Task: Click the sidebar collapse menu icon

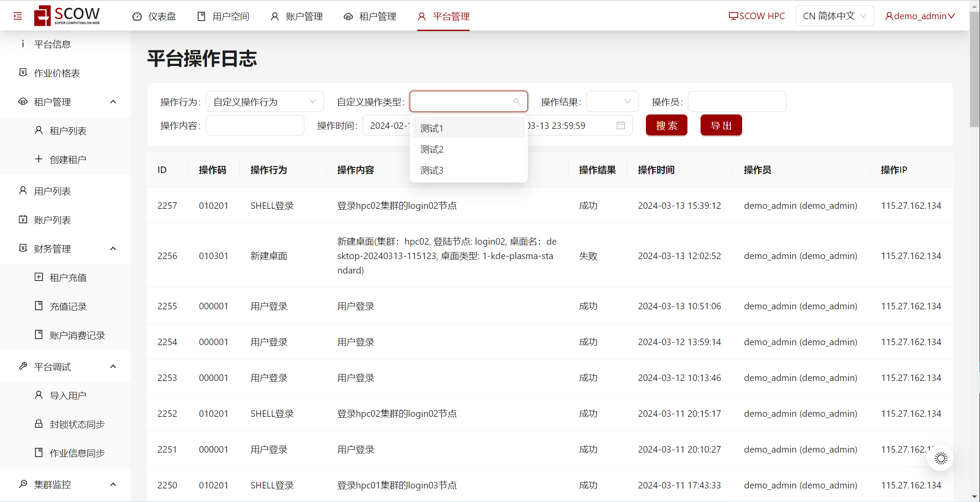Action: click(x=18, y=16)
